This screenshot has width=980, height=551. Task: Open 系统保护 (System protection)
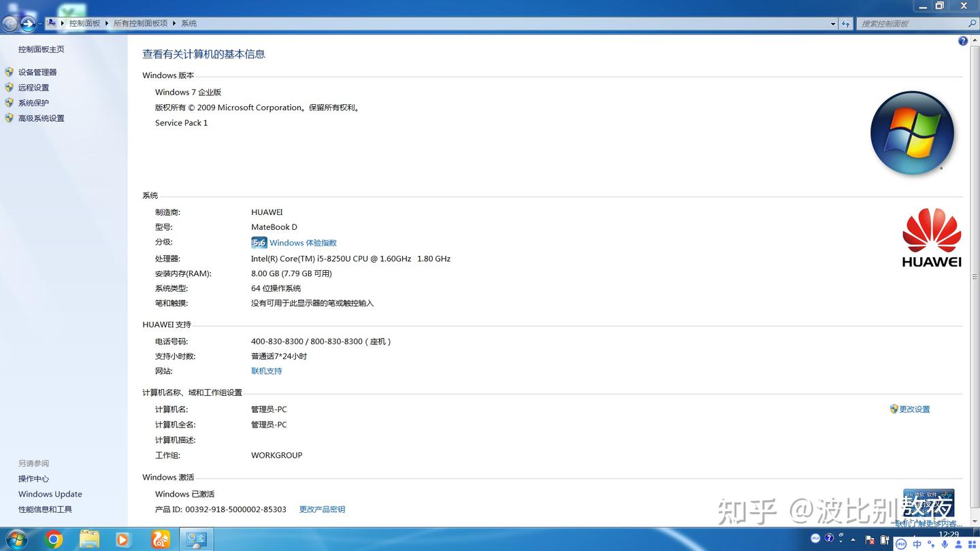pyautogui.click(x=33, y=102)
